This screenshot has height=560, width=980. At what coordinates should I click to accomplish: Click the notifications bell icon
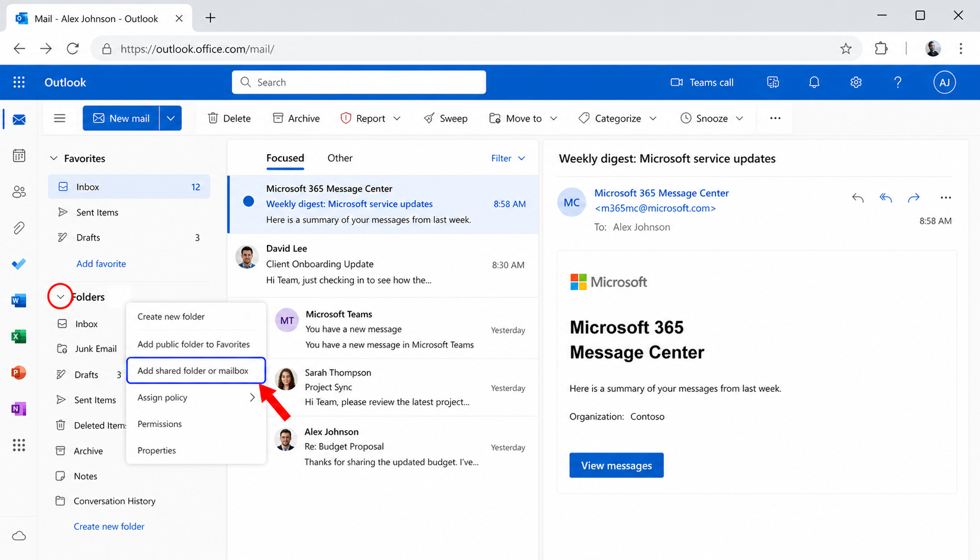point(814,83)
